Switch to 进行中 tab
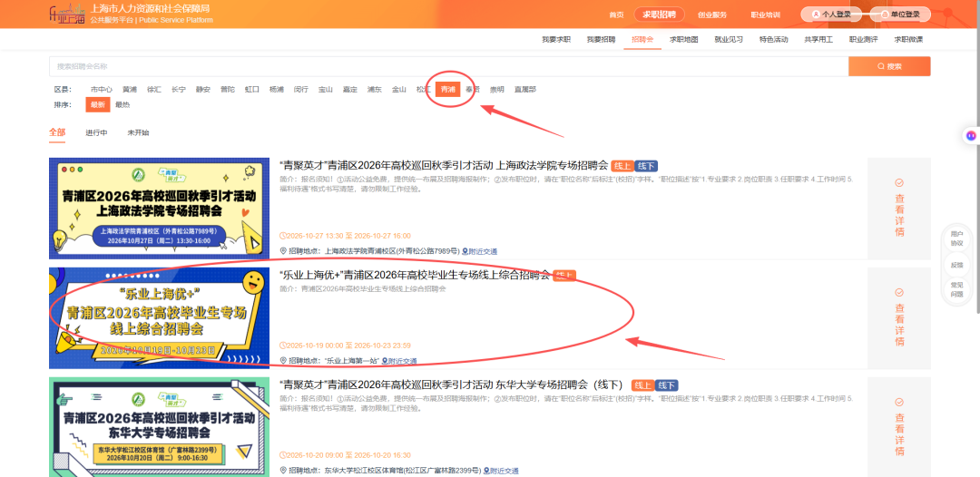 (97, 133)
